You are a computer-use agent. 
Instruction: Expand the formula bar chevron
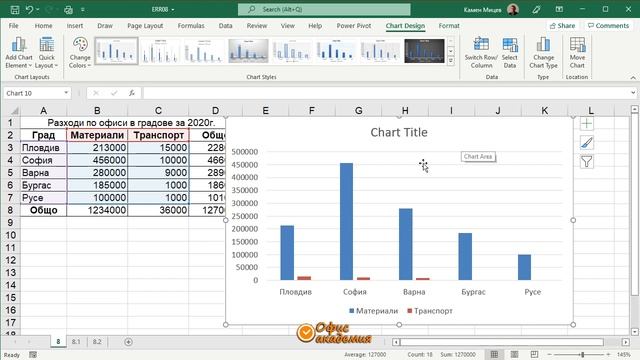[x=633, y=93]
